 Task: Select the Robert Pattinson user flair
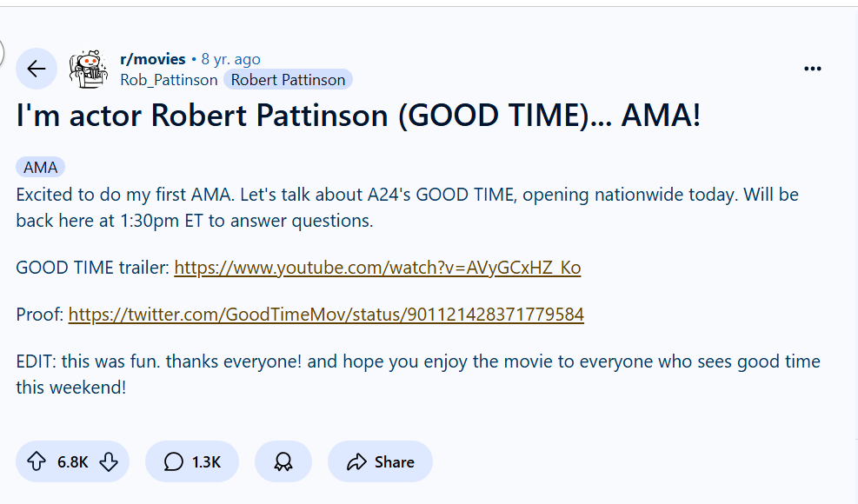tap(288, 80)
